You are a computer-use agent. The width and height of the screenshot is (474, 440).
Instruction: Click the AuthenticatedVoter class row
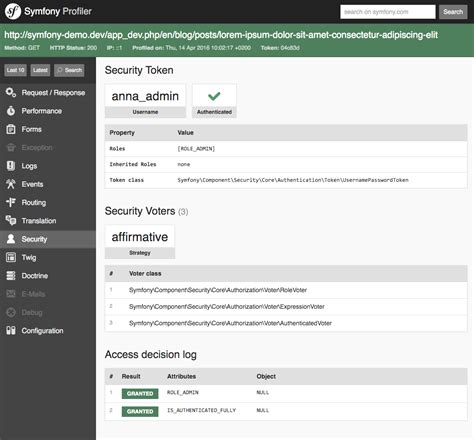coord(286,323)
